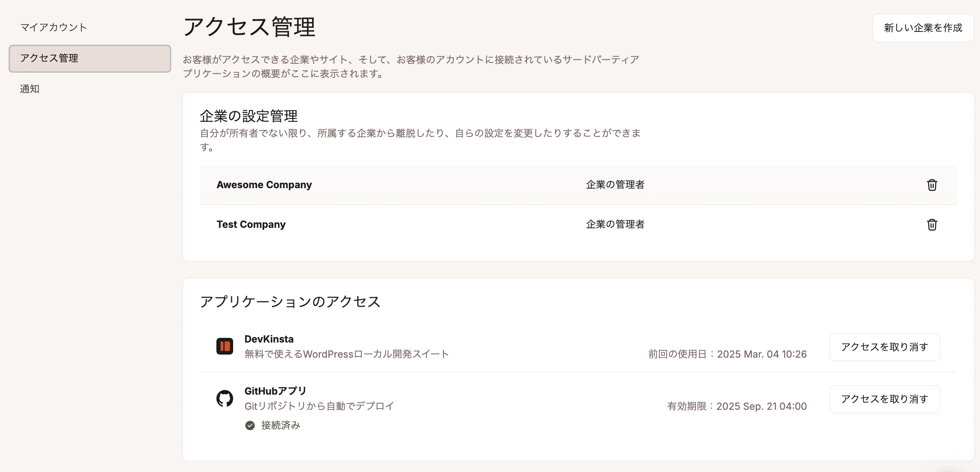
Task: Click the GitHub octocat logo icon
Action: point(225,399)
